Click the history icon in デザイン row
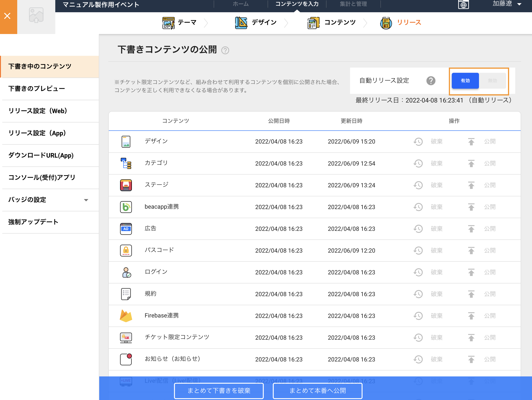The height and width of the screenshot is (400, 532). pyautogui.click(x=418, y=141)
